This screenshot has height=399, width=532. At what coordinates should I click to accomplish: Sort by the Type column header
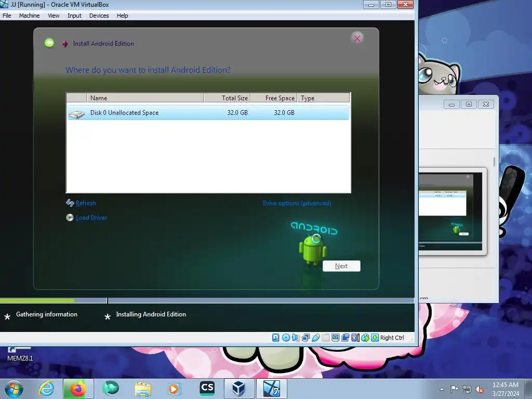tap(324, 98)
